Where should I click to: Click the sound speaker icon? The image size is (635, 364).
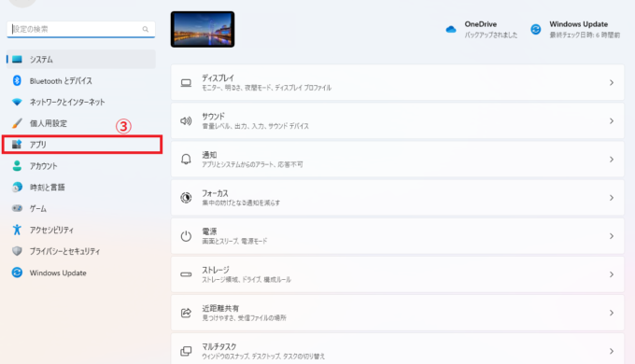(186, 120)
